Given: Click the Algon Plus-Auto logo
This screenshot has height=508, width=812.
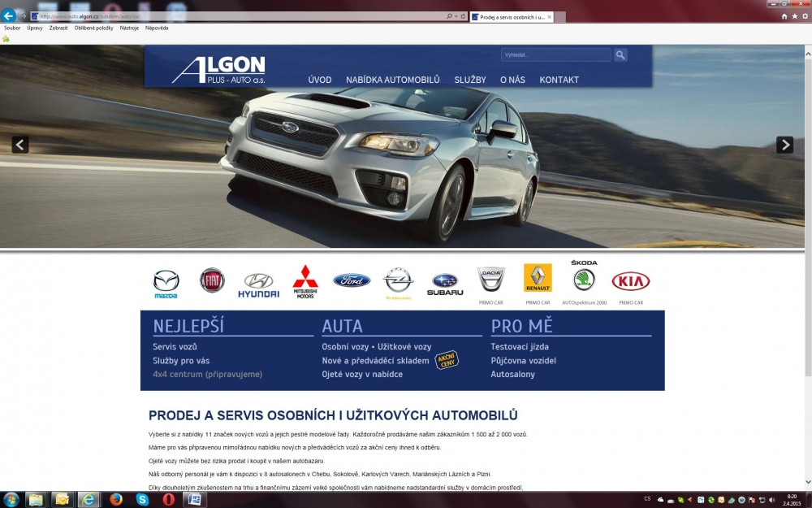Looking at the screenshot, I should click(x=218, y=69).
